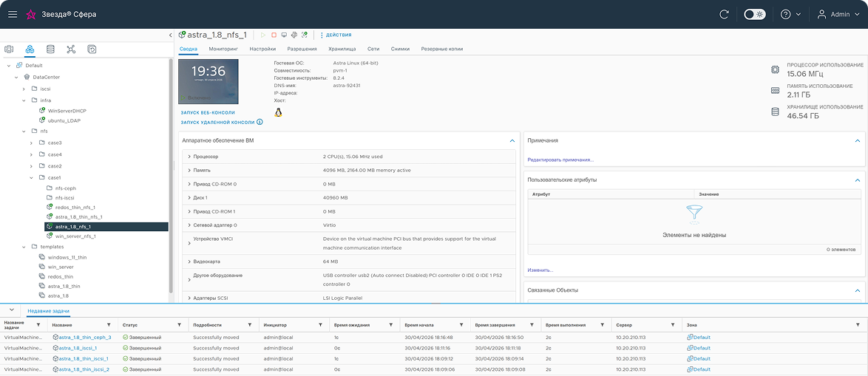868x376 pixels.
Task: Switch to the Сети tab
Action: [373, 49]
